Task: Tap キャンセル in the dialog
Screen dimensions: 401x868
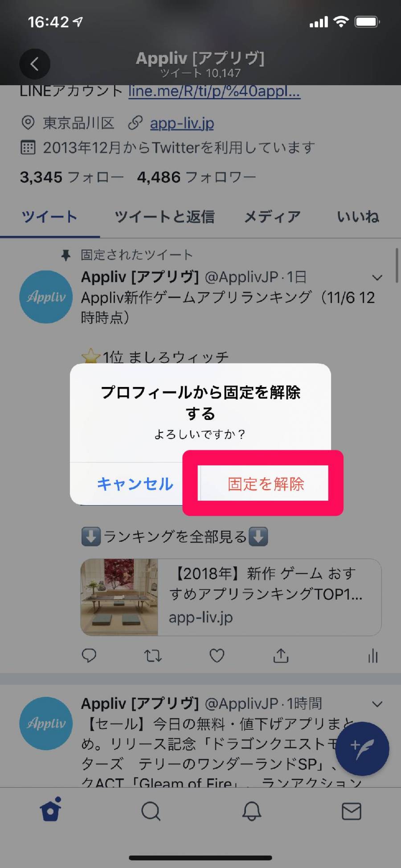Action: [x=135, y=484]
